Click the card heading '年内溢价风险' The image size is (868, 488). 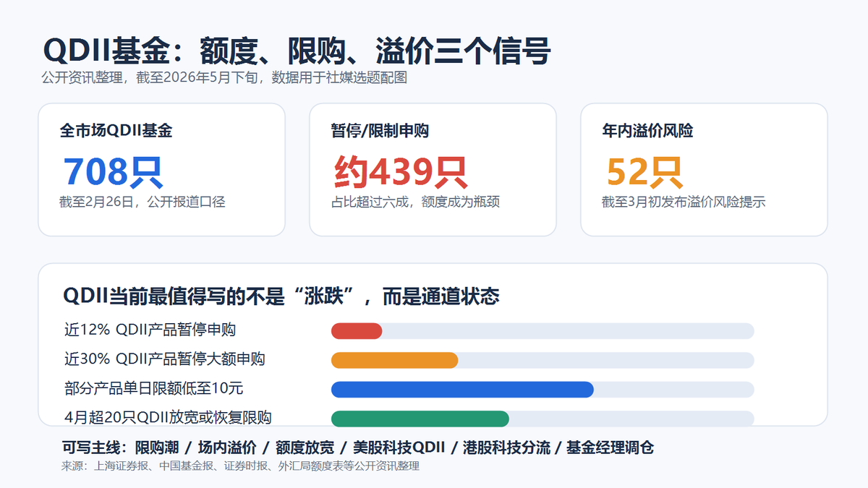[647, 131]
